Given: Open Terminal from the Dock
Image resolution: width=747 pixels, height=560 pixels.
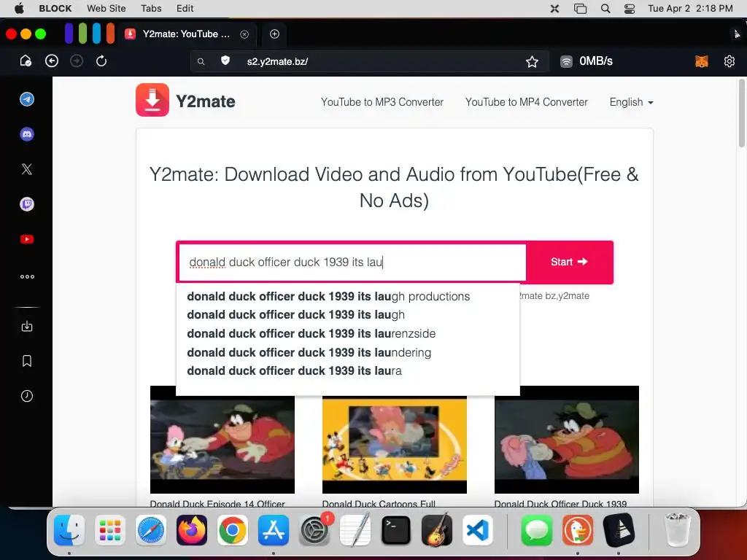Looking at the screenshot, I should pos(396,530).
